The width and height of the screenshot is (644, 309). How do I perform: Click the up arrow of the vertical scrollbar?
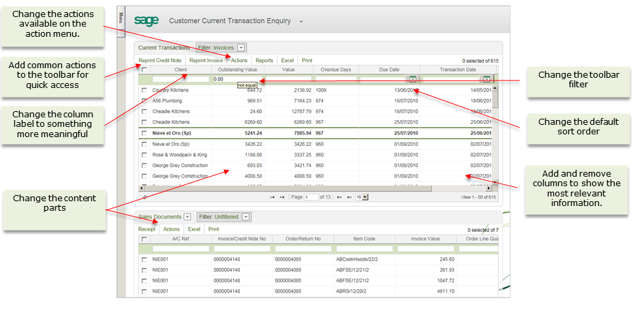click(x=495, y=88)
